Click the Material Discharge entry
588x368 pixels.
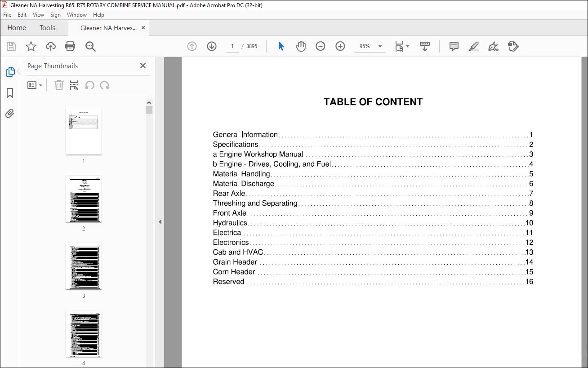click(244, 184)
